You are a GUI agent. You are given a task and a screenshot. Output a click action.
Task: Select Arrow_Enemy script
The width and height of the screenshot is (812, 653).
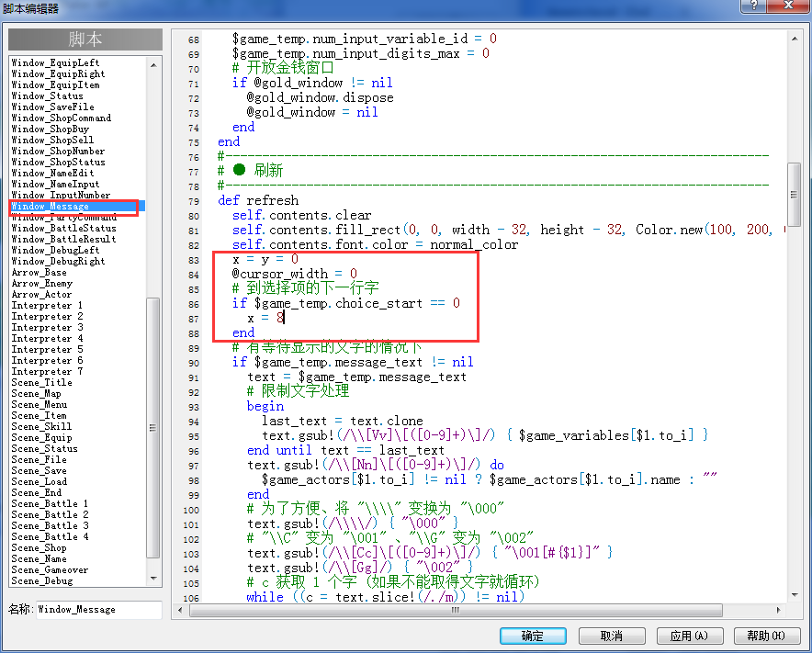(42, 283)
